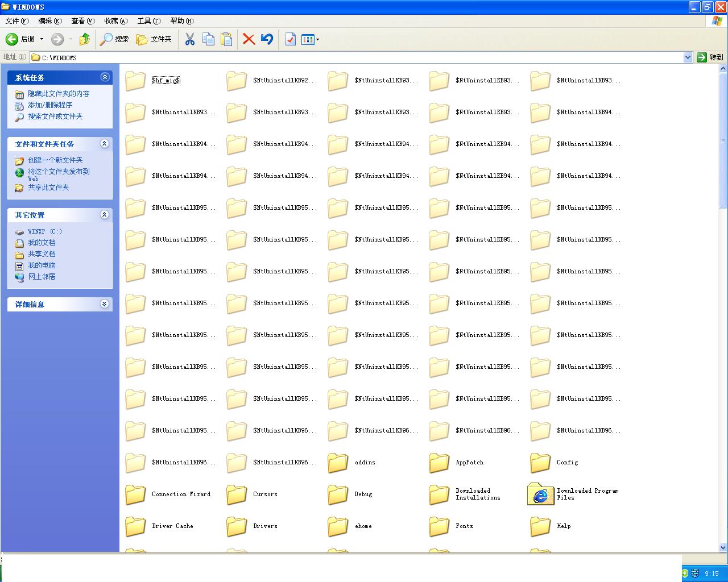Click the green Back (后退) arrow button
Image resolution: width=728 pixels, height=582 pixels.
point(12,39)
